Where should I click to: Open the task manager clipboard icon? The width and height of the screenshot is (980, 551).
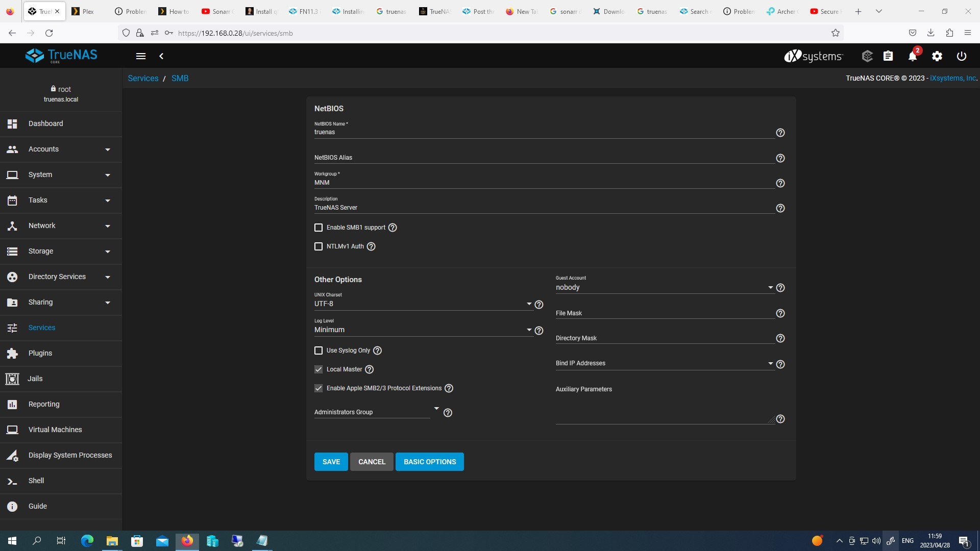[x=888, y=56]
